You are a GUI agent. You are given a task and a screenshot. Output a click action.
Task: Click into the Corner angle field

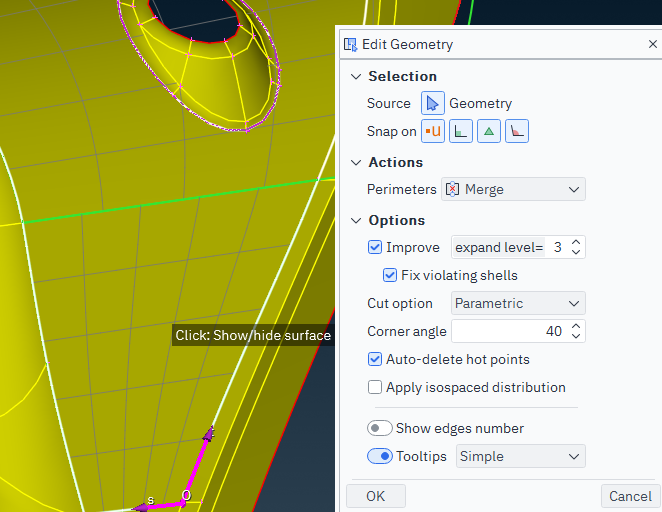(x=508, y=331)
